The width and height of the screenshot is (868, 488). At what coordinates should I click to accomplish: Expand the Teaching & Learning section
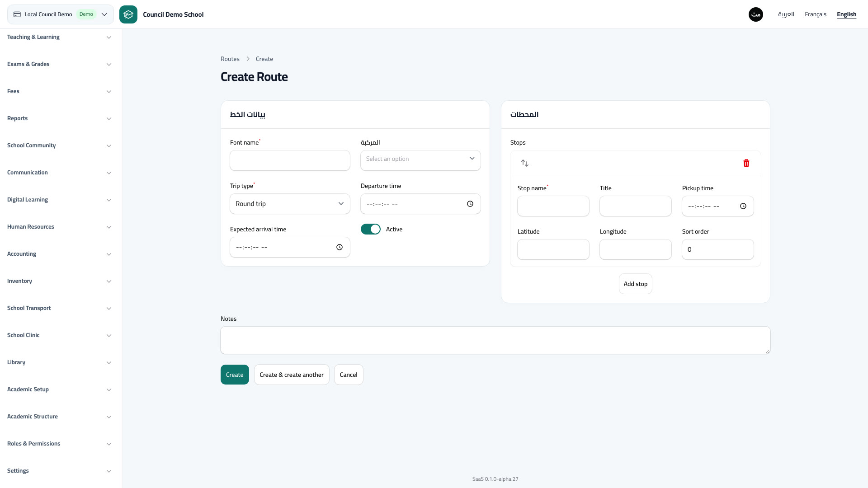point(59,37)
